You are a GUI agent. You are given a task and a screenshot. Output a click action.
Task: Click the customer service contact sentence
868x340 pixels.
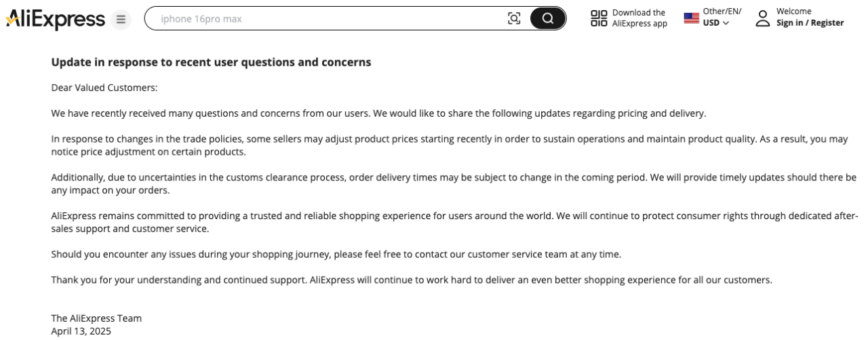tap(336, 254)
